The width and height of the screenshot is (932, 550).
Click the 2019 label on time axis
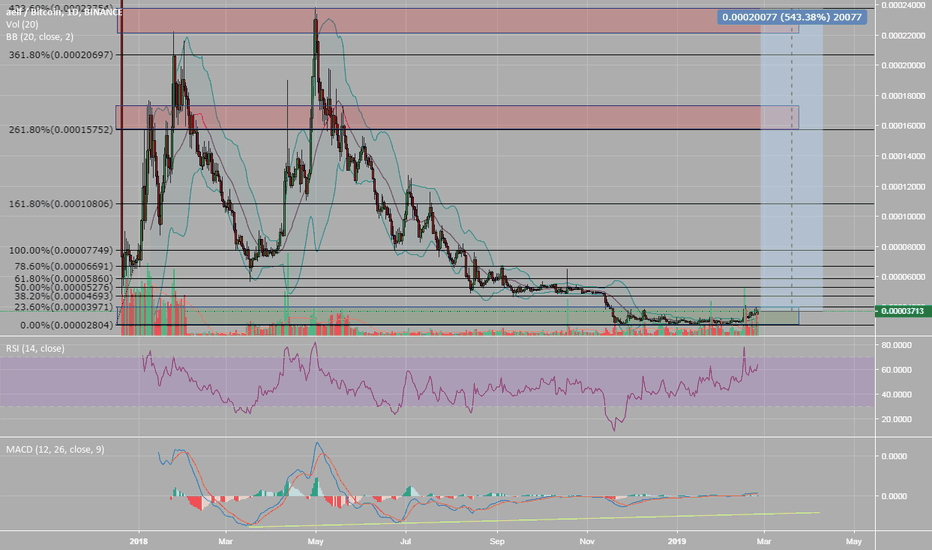(x=677, y=541)
